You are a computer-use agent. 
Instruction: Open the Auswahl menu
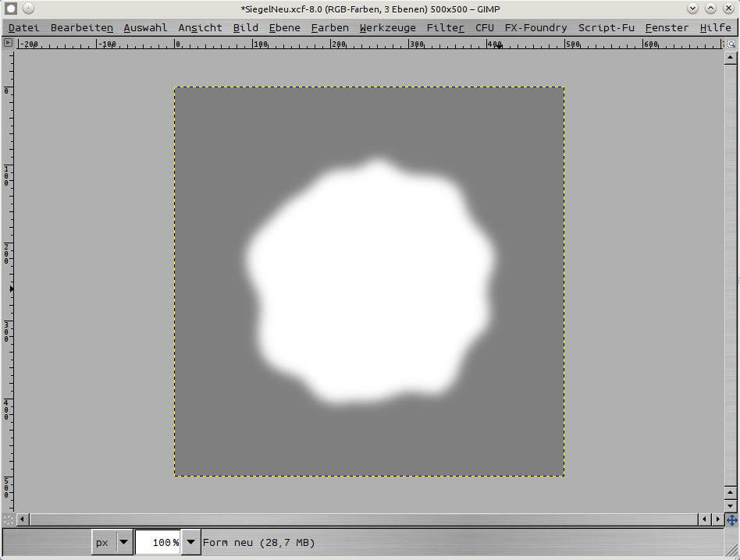pos(145,27)
